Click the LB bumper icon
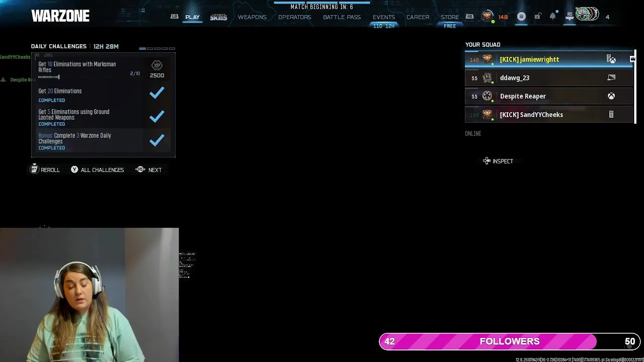This screenshot has width=644, height=362. click(174, 17)
